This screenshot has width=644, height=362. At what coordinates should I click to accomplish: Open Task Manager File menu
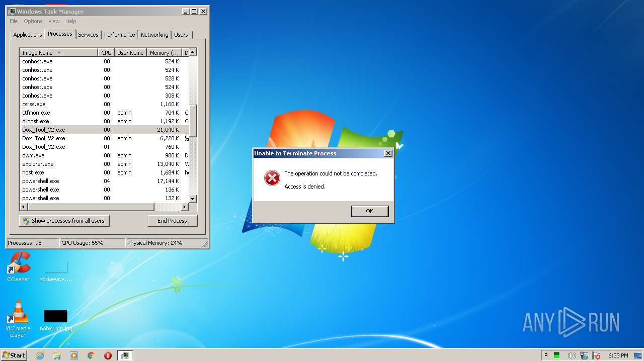click(x=14, y=21)
